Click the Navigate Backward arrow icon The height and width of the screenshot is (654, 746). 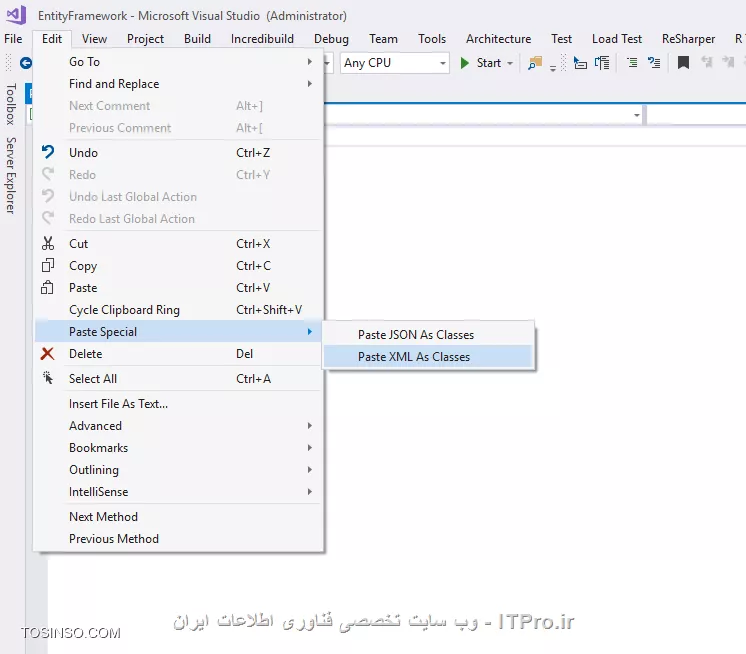click(x=26, y=63)
